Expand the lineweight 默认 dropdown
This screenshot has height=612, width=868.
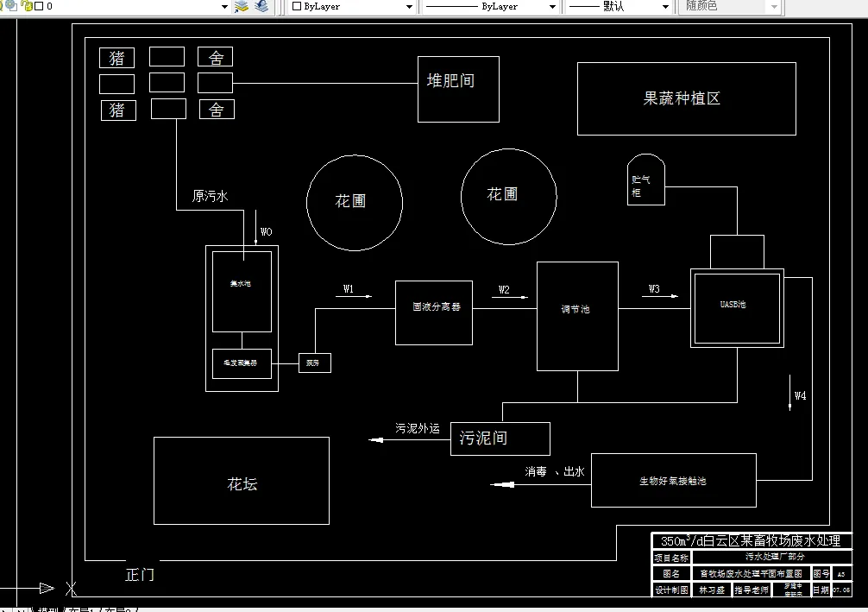pyautogui.click(x=667, y=7)
